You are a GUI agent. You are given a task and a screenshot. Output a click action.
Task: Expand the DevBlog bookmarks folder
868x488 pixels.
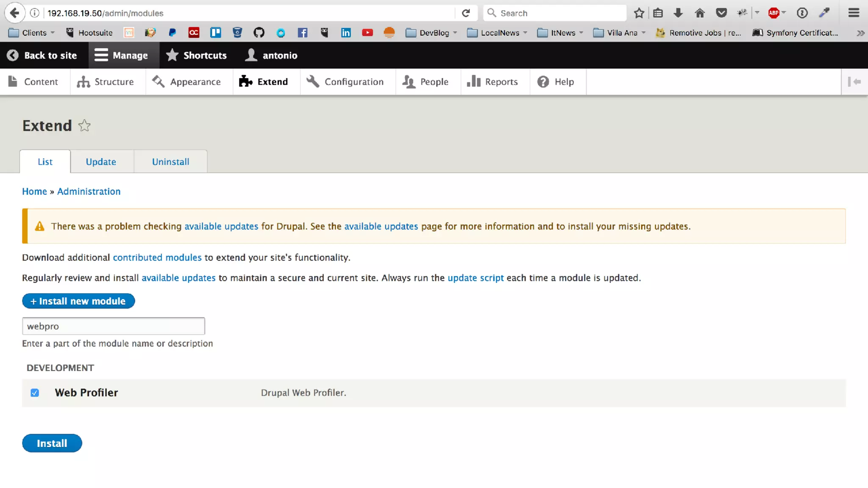(431, 33)
